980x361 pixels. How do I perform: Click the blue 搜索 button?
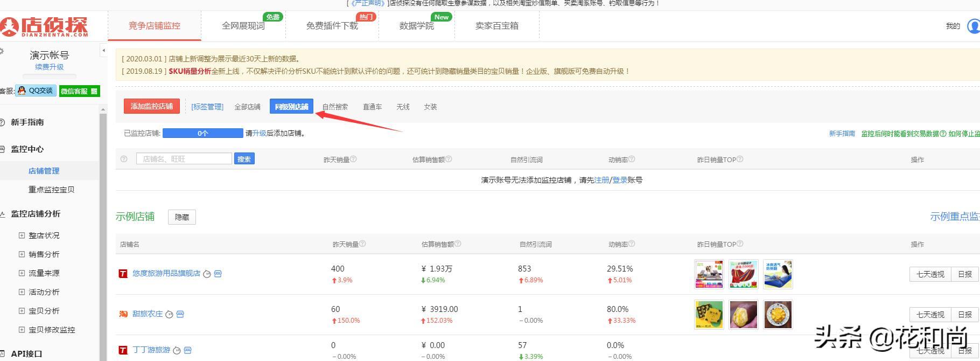click(x=244, y=159)
